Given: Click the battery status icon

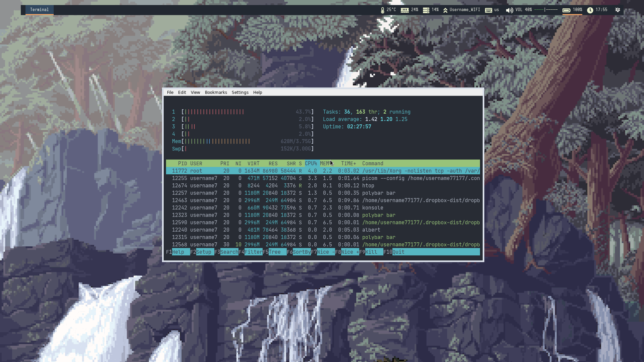Looking at the screenshot, I should (x=566, y=10).
